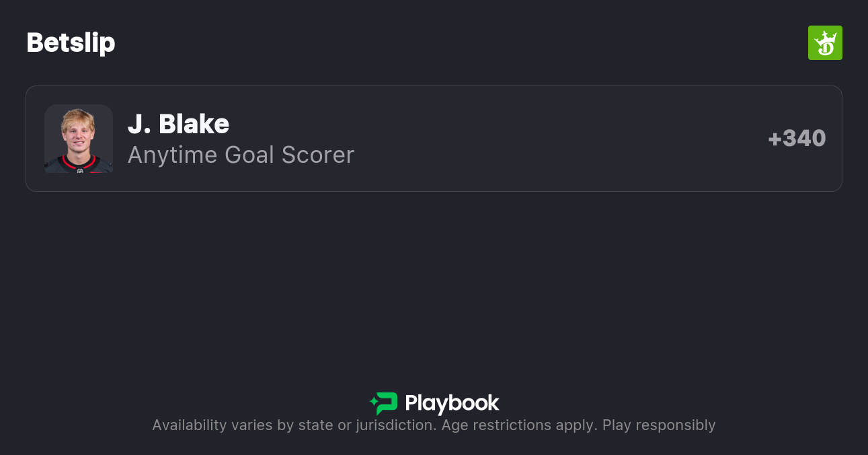Image resolution: width=868 pixels, height=455 pixels.
Task: Click the Betslip heading
Action: (71, 43)
